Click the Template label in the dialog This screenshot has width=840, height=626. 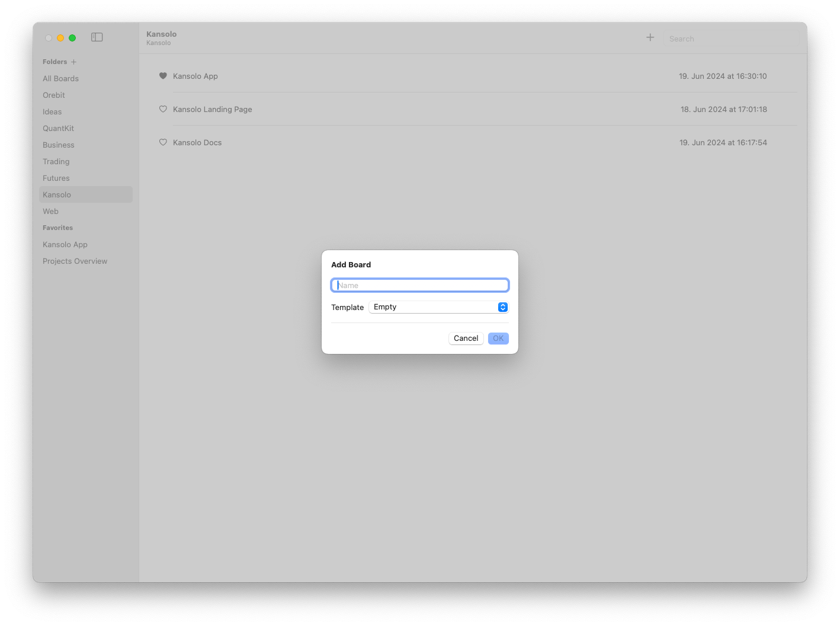tap(347, 307)
